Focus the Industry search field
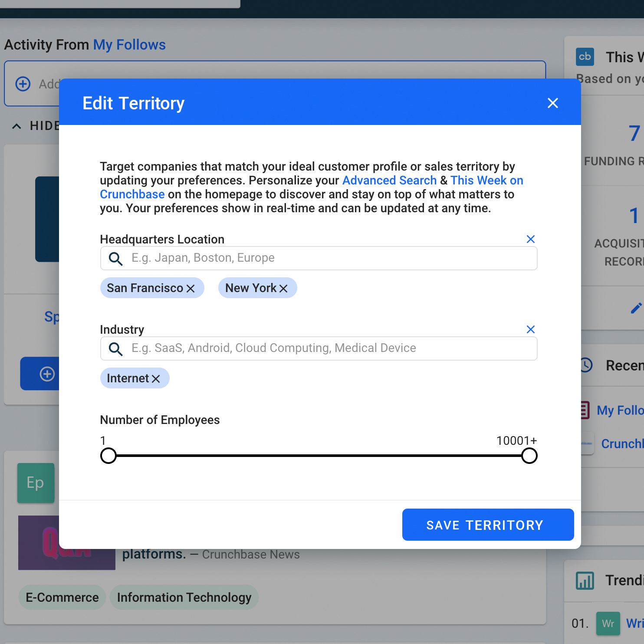This screenshot has width=644, height=644. [x=319, y=348]
